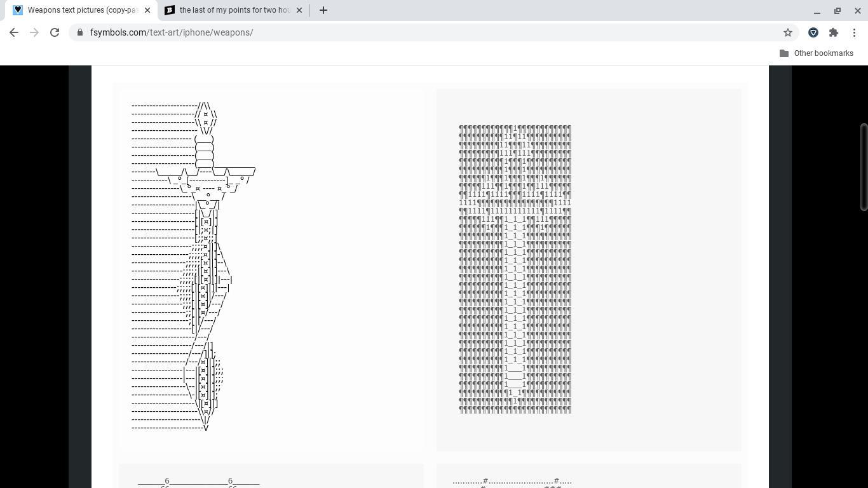Open a new browser tab
The image size is (868, 488).
click(x=323, y=10)
